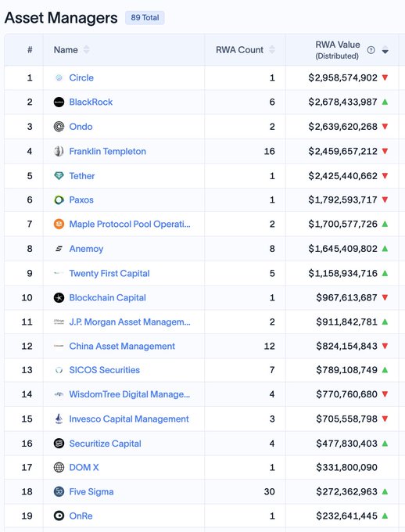Image resolution: width=405 pixels, height=532 pixels.
Task: Open the SICOS Securities link
Action: click(x=105, y=370)
